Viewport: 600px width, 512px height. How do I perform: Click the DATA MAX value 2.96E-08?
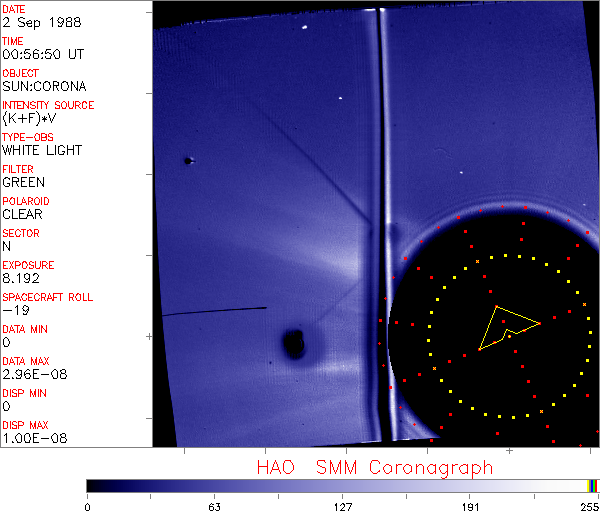pos(30,375)
